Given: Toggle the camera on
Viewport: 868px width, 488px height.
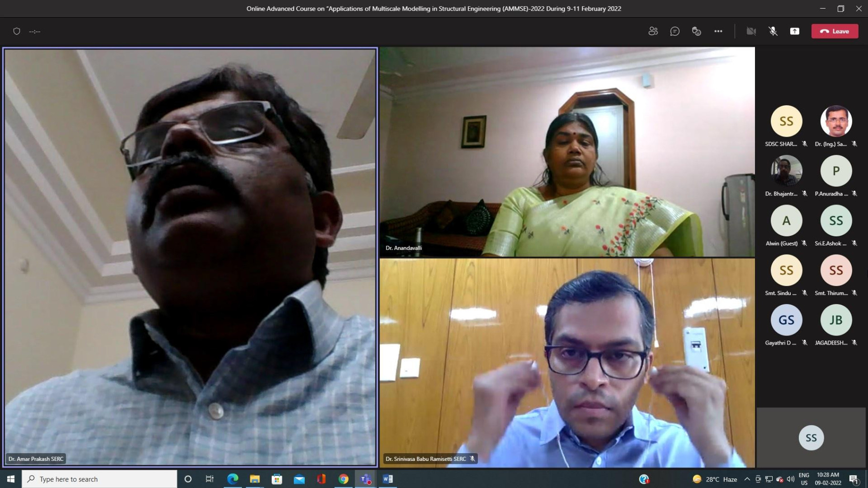Looking at the screenshot, I should (751, 31).
